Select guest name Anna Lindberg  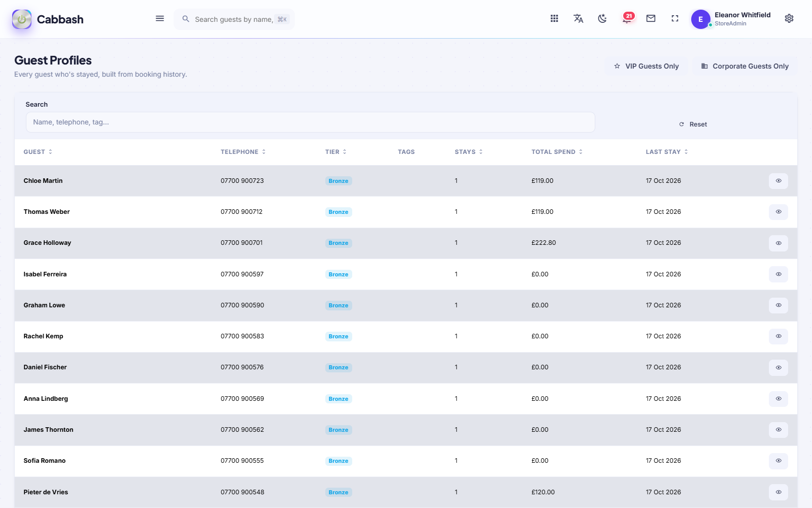[46, 399]
